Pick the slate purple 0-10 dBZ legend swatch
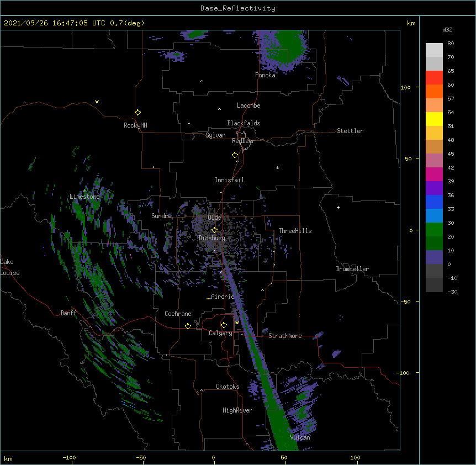476x465 pixels. point(434,257)
